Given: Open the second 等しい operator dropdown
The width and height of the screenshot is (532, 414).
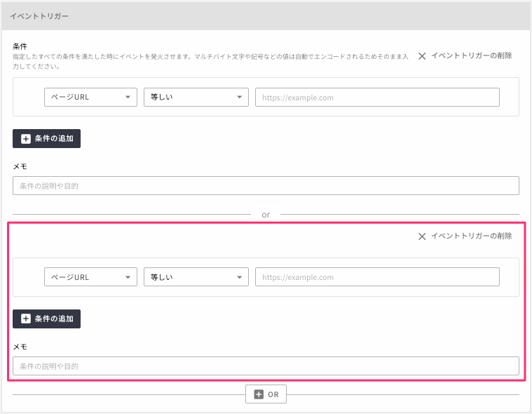Looking at the screenshot, I should (x=196, y=276).
